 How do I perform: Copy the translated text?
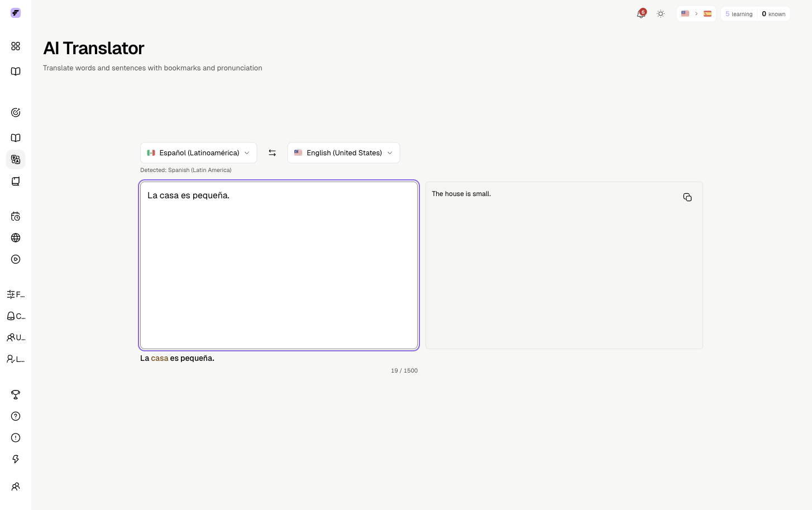pyautogui.click(x=687, y=197)
